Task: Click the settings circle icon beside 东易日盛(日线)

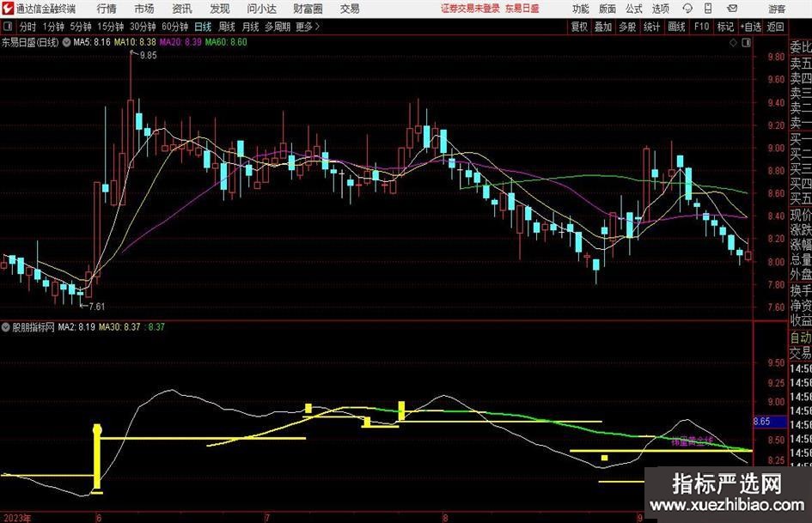Action: [66, 42]
